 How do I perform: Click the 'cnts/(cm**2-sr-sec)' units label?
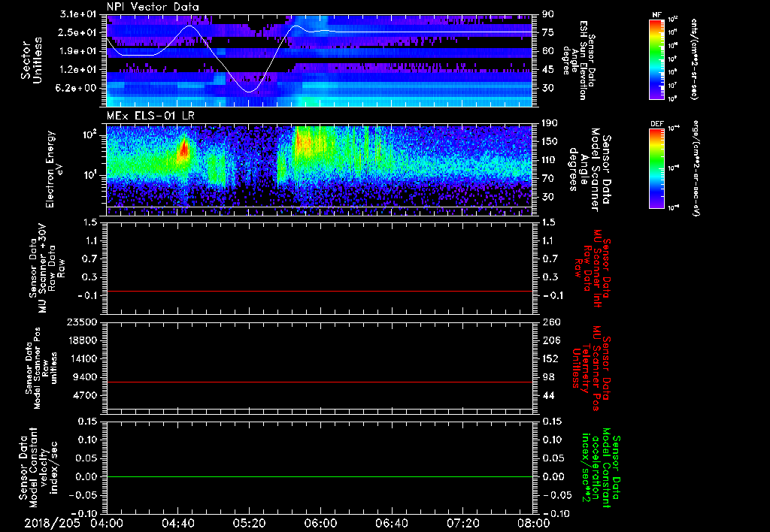694,59
